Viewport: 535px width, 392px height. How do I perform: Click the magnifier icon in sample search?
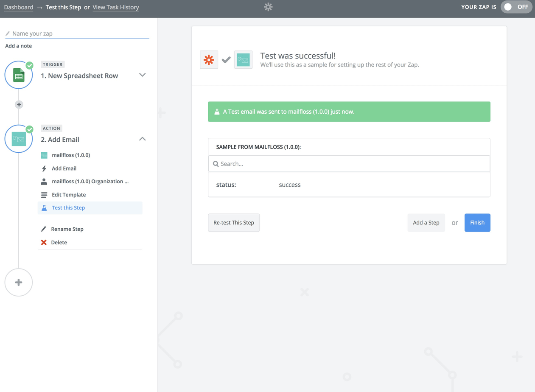click(216, 164)
